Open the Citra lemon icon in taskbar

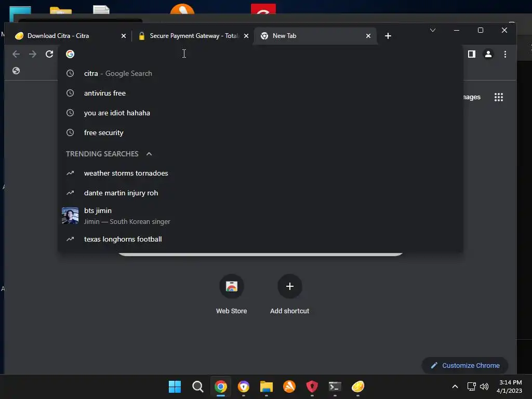click(x=357, y=387)
